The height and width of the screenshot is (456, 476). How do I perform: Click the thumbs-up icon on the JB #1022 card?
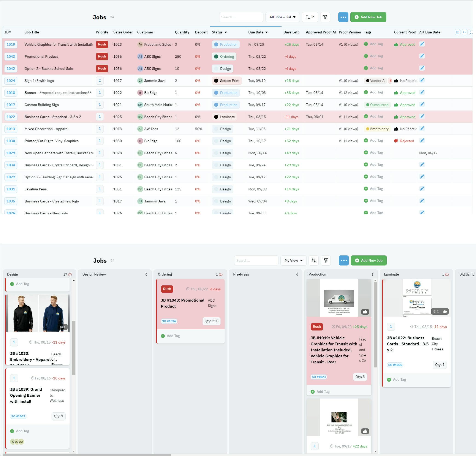444,311
